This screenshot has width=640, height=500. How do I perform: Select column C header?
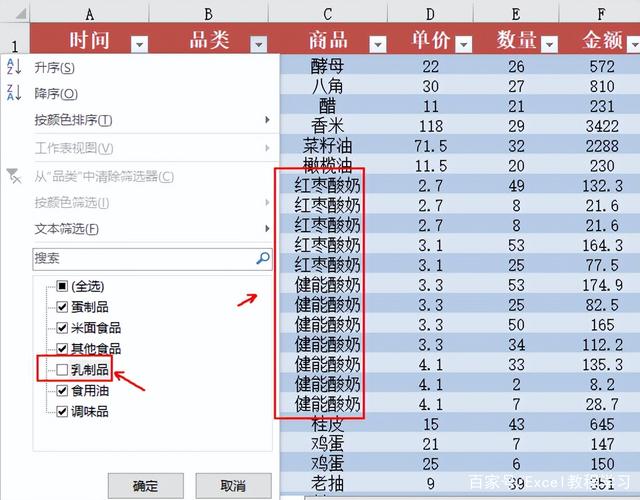(x=327, y=14)
